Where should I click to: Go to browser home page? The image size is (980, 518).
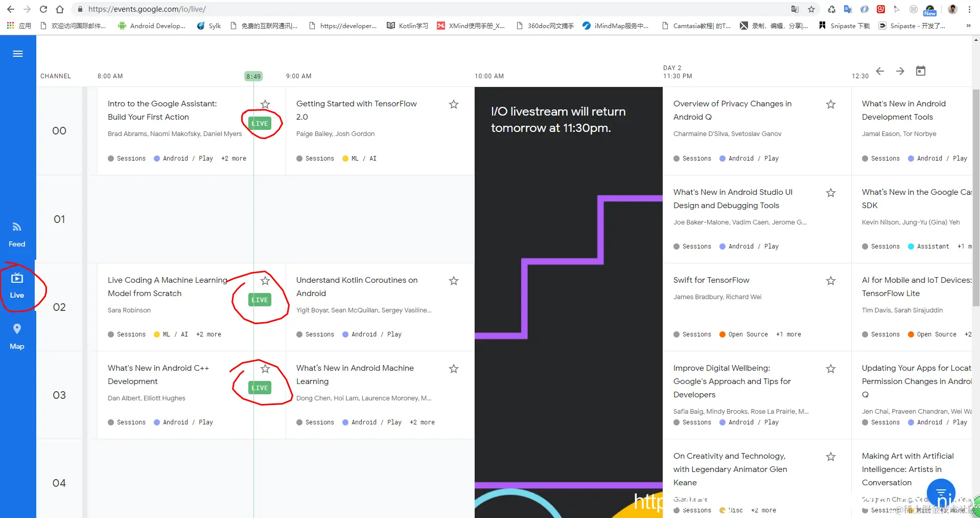[60, 9]
